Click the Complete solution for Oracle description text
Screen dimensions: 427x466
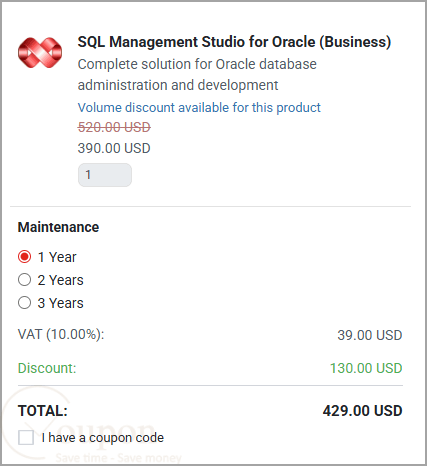click(x=197, y=75)
